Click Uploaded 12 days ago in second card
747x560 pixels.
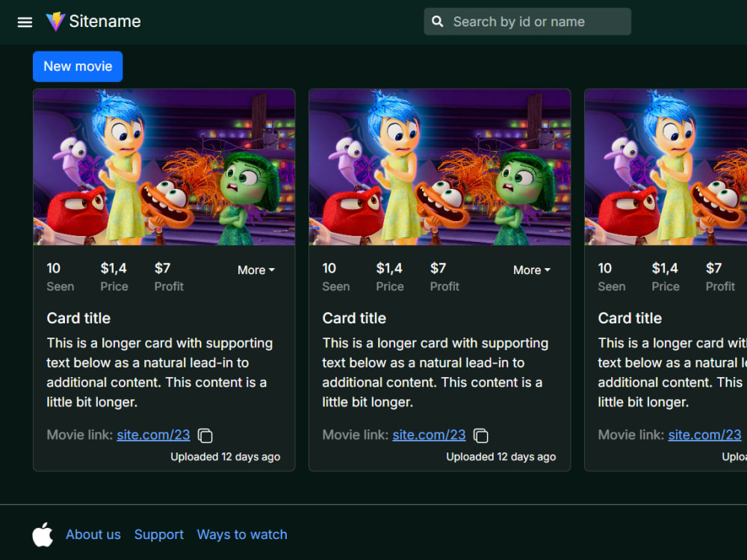(x=500, y=457)
